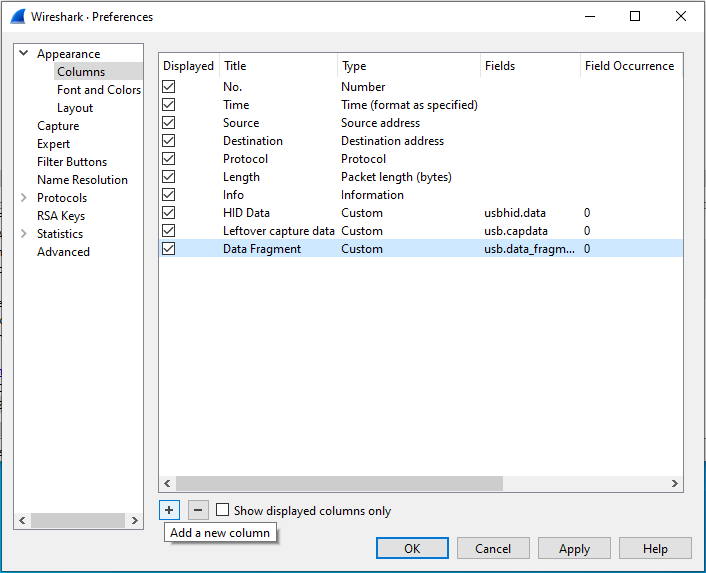Open Layout preferences

click(75, 108)
